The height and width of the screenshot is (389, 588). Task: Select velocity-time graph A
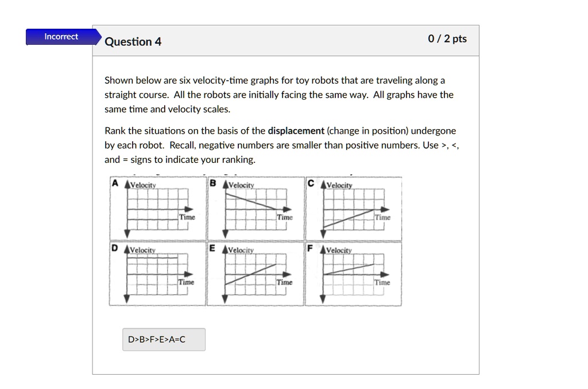click(x=158, y=208)
